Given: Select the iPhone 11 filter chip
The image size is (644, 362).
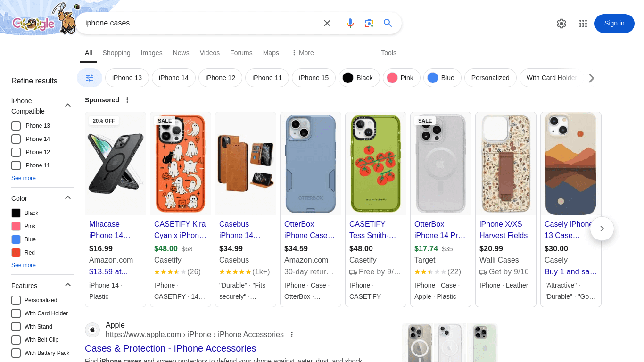Looking at the screenshot, I should [x=267, y=78].
